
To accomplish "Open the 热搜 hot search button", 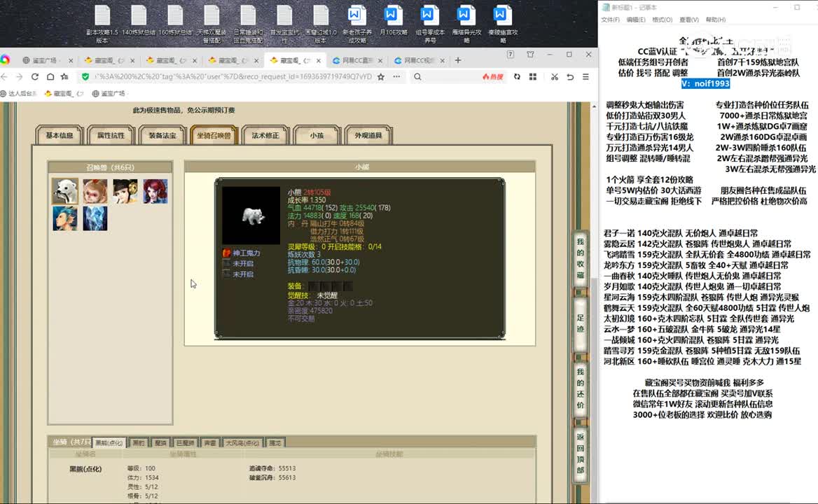I will point(492,76).
